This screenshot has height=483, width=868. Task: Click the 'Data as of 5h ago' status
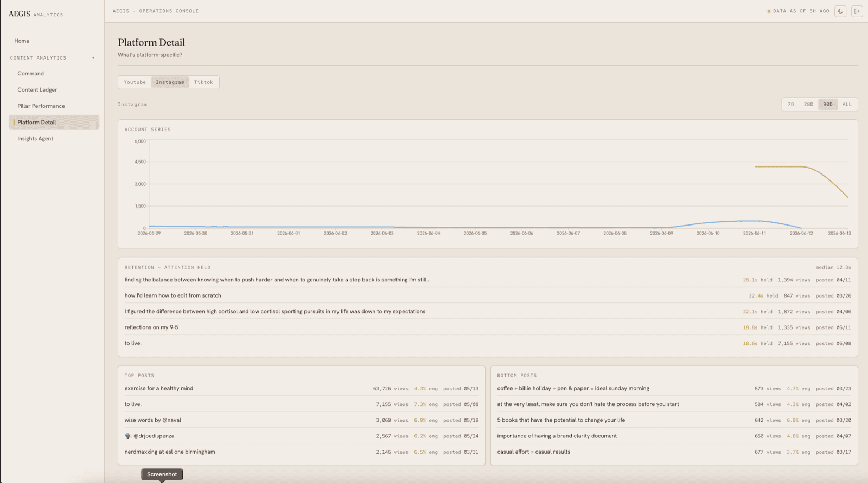tap(798, 11)
